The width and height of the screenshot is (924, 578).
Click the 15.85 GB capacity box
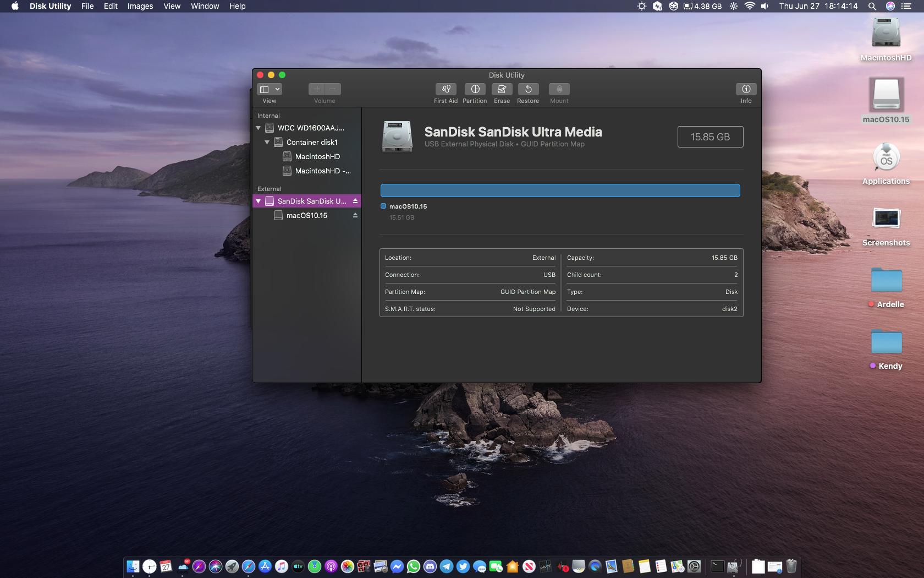[x=710, y=137]
